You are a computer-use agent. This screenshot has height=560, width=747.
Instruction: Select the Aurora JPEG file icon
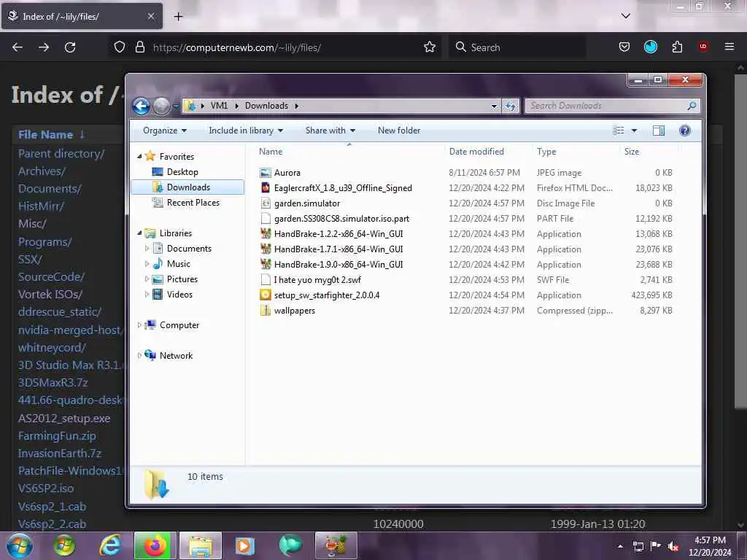pos(266,173)
